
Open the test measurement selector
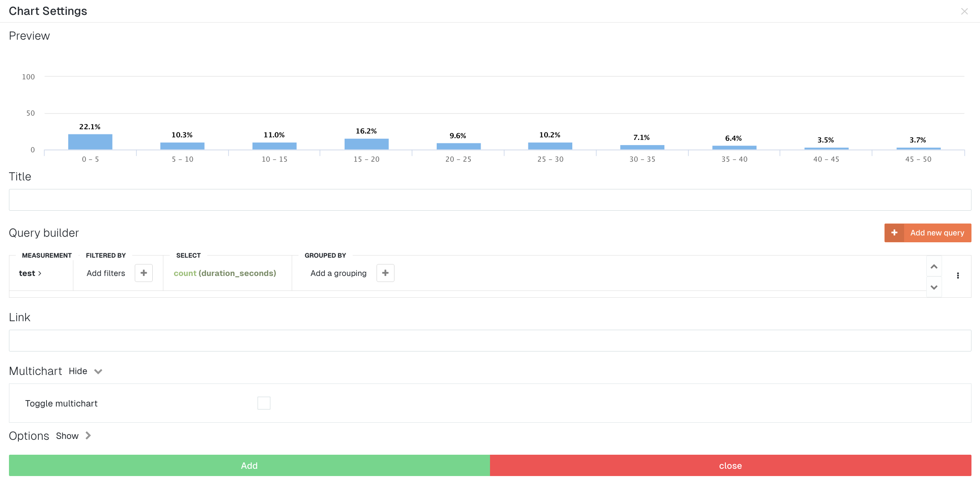tap(30, 273)
